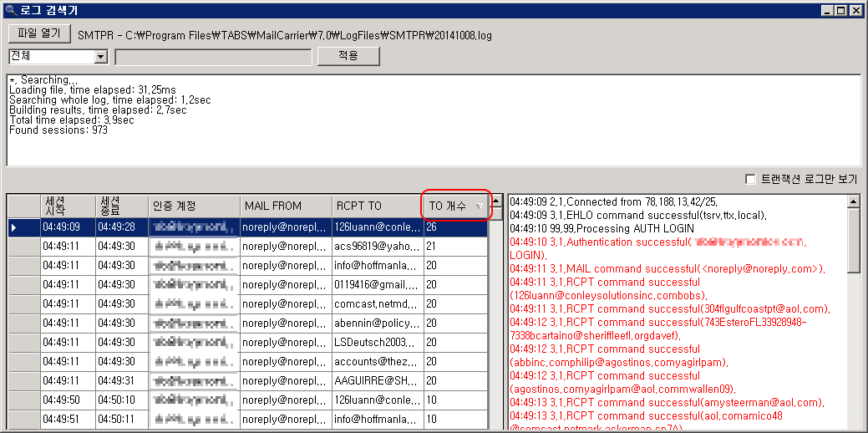Click the search text input field
Viewport: 868px width, 433px height.
(x=213, y=57)
